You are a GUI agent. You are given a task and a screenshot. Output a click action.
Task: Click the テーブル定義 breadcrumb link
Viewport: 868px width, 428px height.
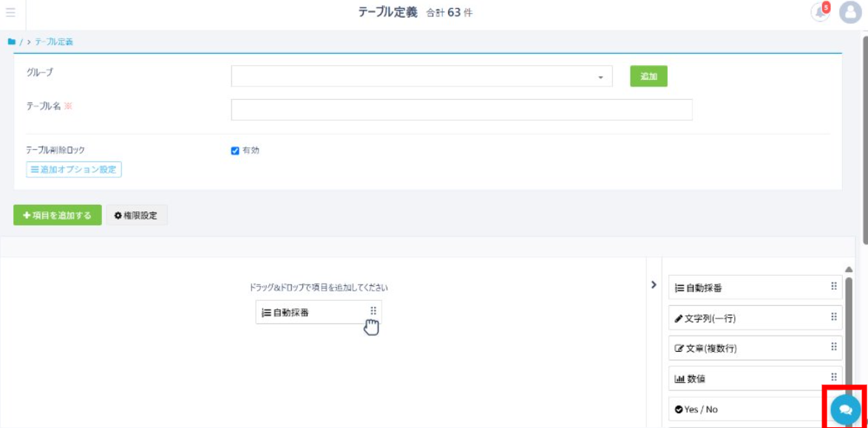(54, 41)
